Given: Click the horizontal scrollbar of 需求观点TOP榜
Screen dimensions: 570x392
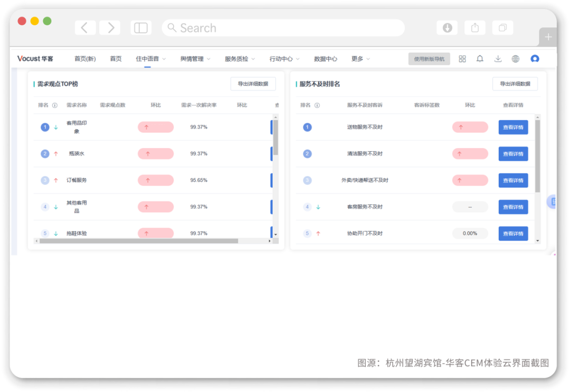Looking at the screenshot, I should 138,241.
